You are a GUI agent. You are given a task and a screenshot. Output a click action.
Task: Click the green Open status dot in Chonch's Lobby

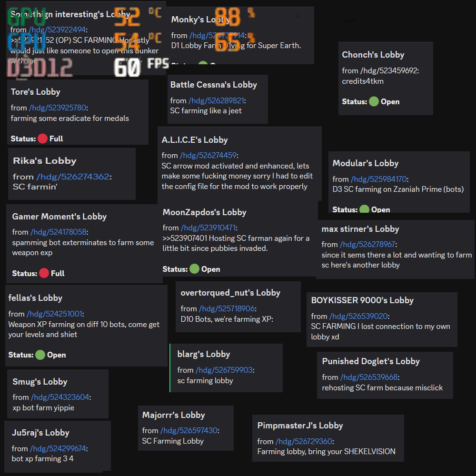pos(374,101)
